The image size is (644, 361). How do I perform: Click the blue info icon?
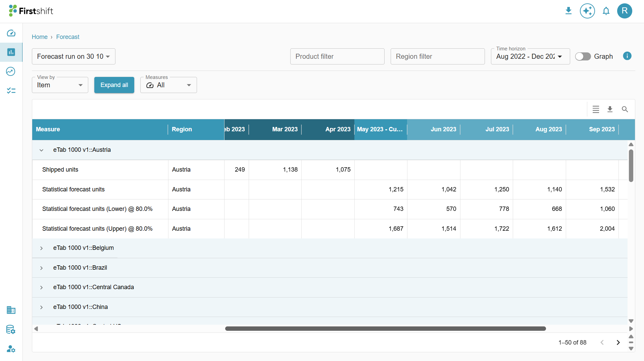(627, 56)
